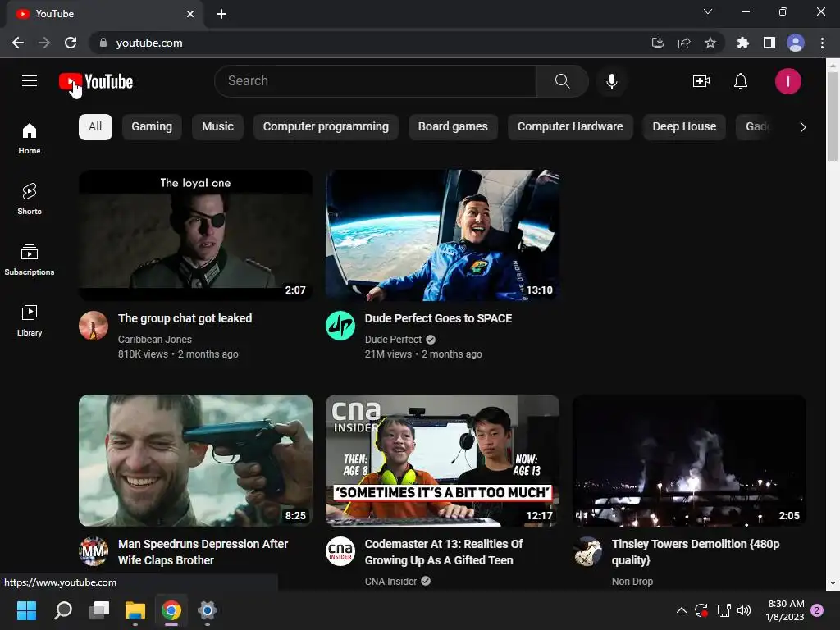Open Tinsley Towers Demolition video title

pos(696,552)
